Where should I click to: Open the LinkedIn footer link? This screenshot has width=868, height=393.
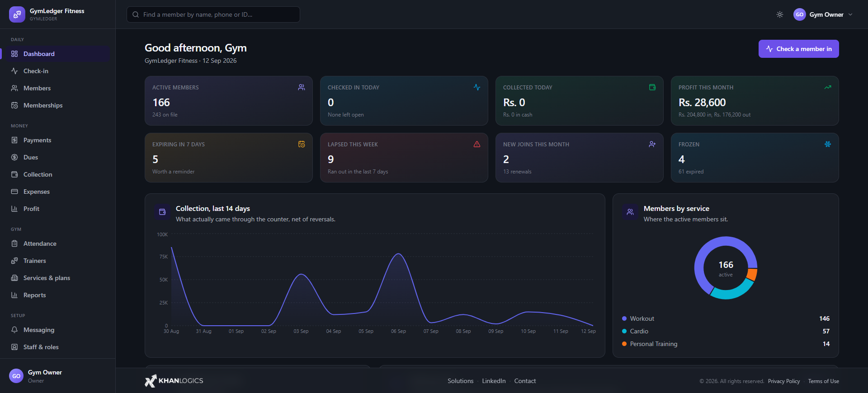pyautogui.click(x=494, y=381)
